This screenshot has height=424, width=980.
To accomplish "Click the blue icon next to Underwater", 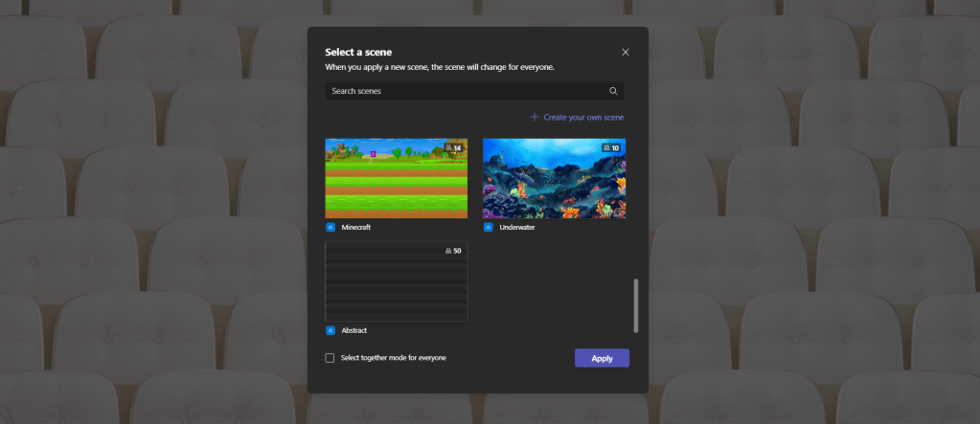I will (x=489, y=228).
